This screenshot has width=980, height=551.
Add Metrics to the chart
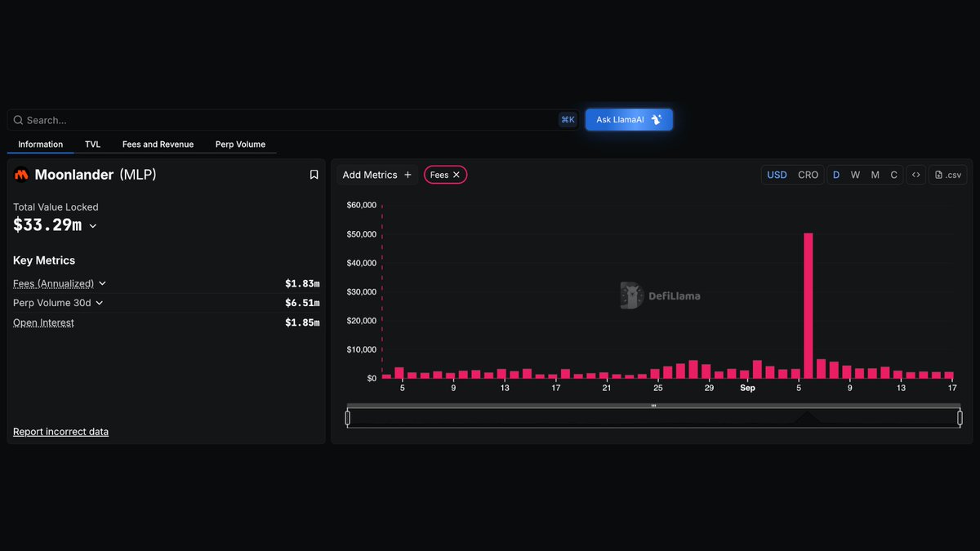point(377,175)
